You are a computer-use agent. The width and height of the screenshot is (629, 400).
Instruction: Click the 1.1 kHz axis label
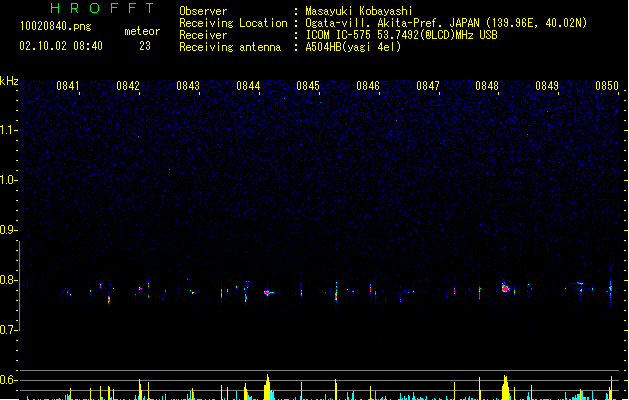point(8,130)
